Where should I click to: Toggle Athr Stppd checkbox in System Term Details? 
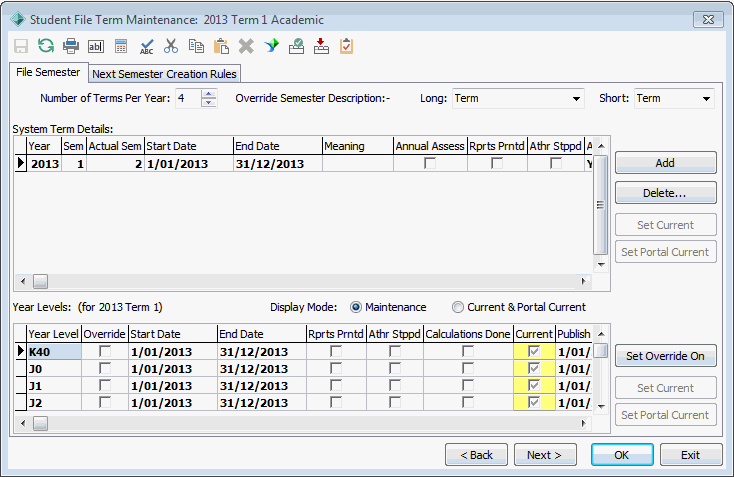(556, 163)
